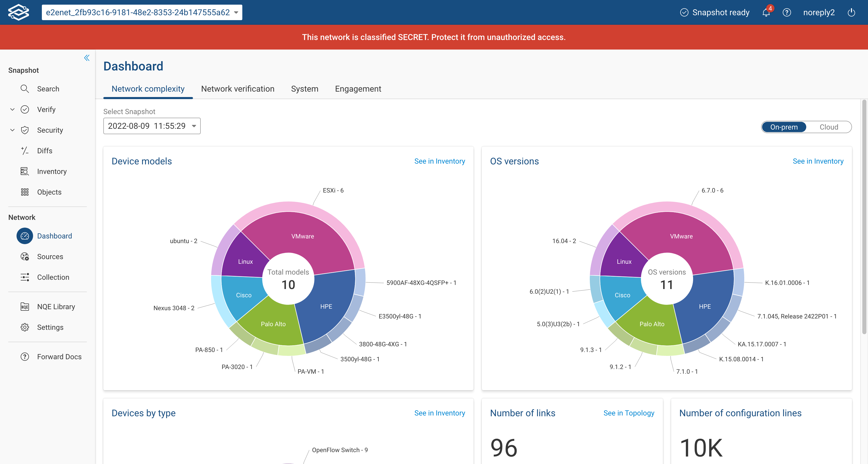Open the snapshot date dropdown
868x464 pixels.
152,126
